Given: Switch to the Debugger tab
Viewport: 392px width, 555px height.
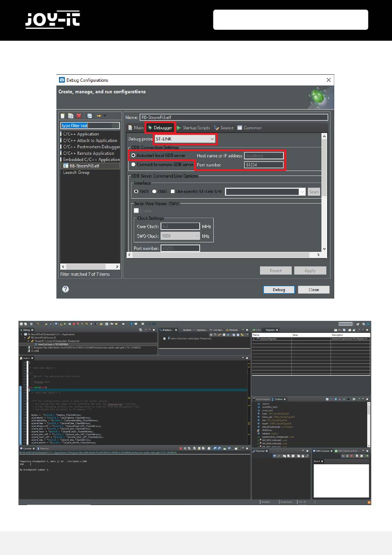Looking at the screenshot, I should (160, 128).
